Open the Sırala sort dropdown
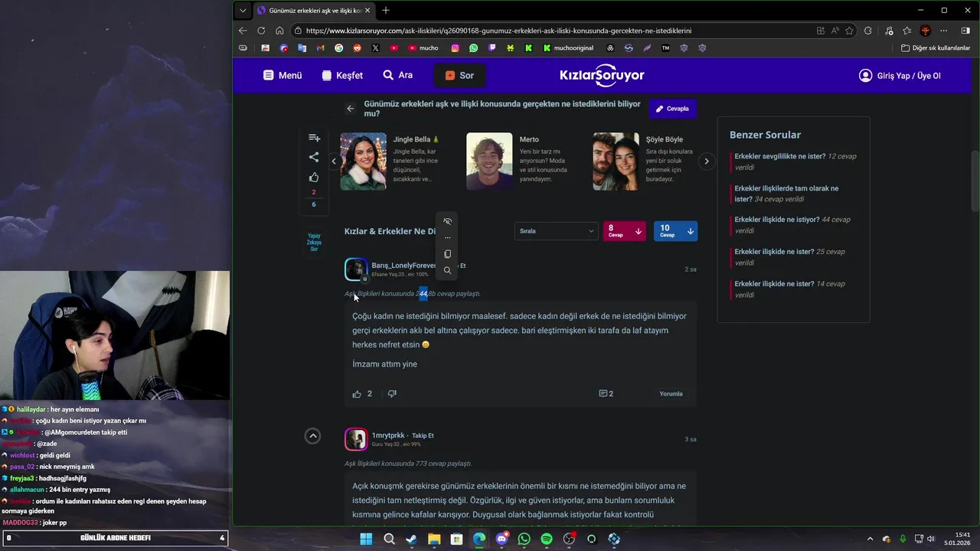980x551 pixels. click(556, 231)
